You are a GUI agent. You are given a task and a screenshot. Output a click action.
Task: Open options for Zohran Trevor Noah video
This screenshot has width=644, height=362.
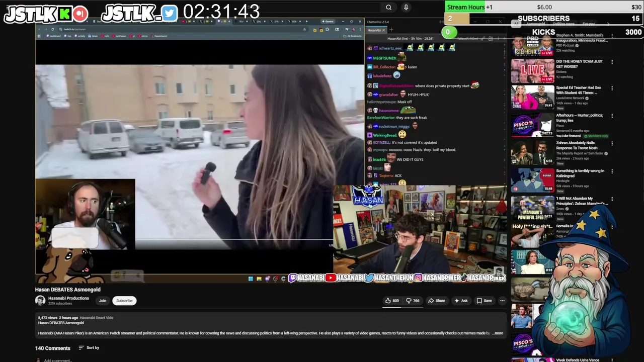coord(612,143)
